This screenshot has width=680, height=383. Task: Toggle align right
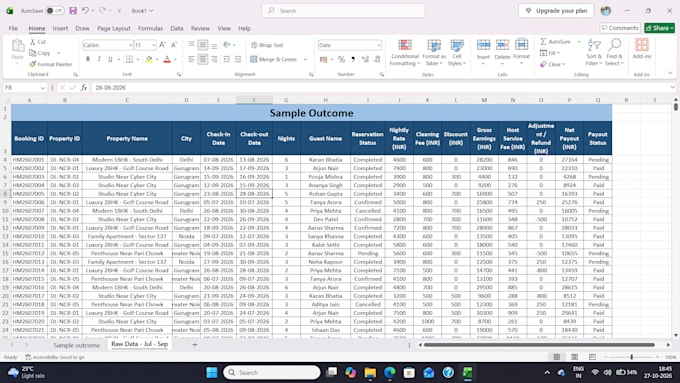pyautogui.click(x=214, y=59)
